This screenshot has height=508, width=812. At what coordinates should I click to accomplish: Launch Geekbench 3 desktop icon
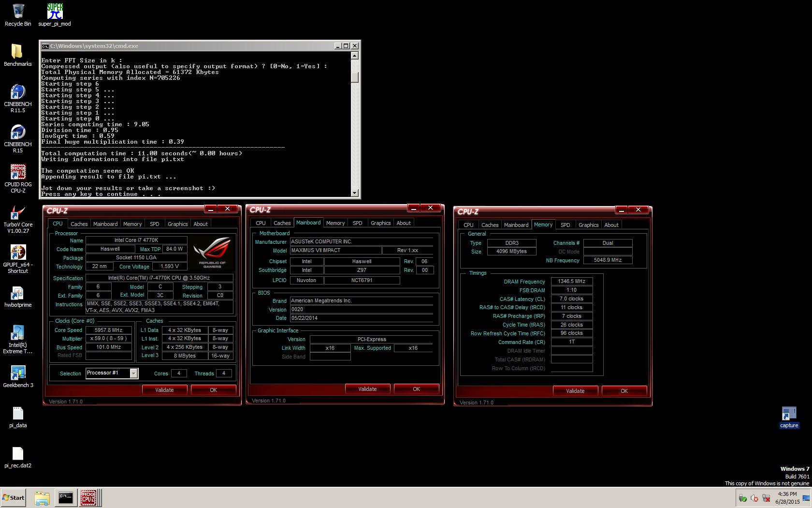(18, 376)
